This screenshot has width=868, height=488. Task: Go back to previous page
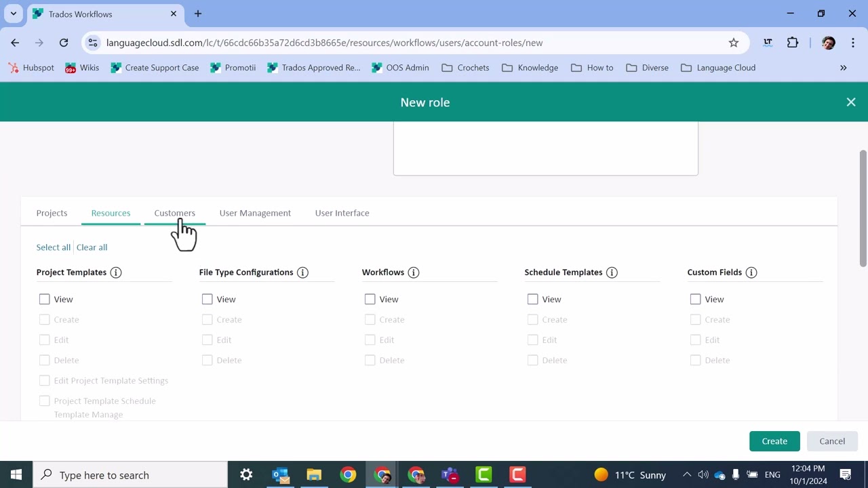click(x=15, y=43)
